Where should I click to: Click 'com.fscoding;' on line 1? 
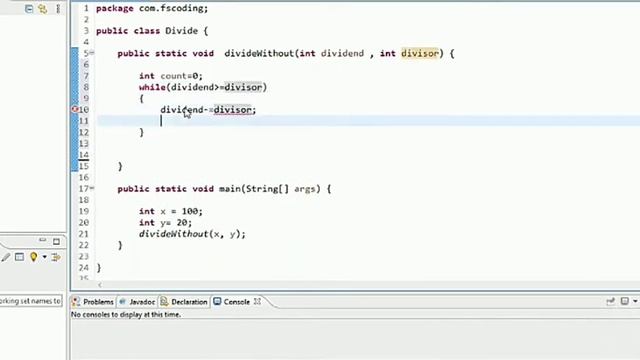tap(173, 9)
